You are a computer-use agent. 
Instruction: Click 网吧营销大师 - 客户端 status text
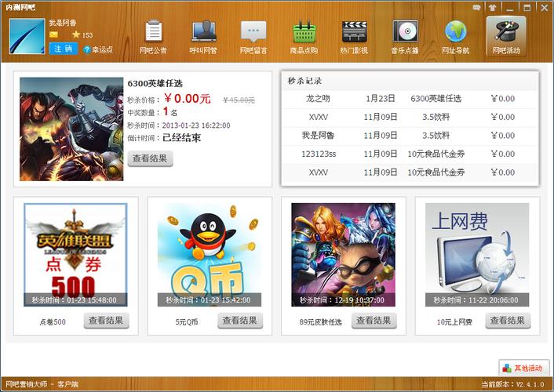click(x=42, y=384)
